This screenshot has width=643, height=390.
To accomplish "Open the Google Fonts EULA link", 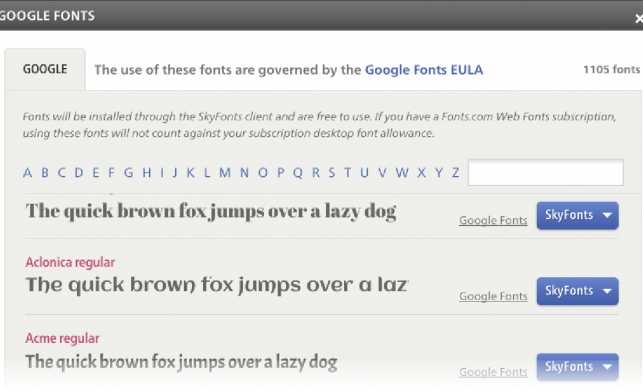I will tap(424, 70).
